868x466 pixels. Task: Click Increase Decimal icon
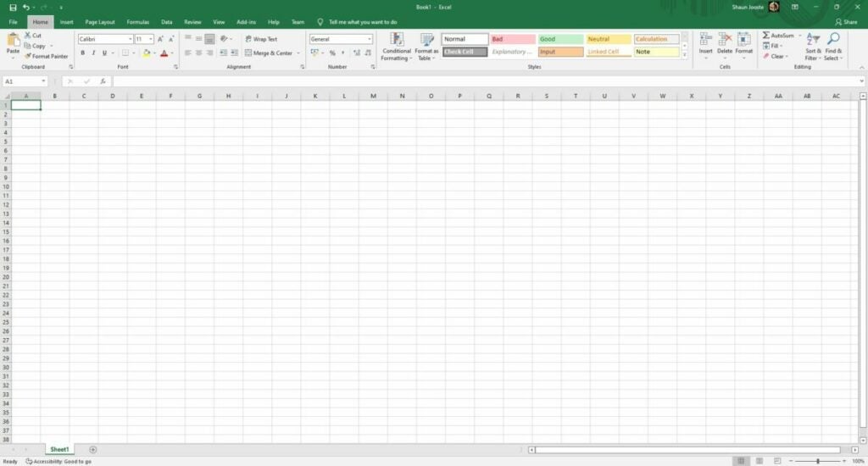click(x=357, y=53)
